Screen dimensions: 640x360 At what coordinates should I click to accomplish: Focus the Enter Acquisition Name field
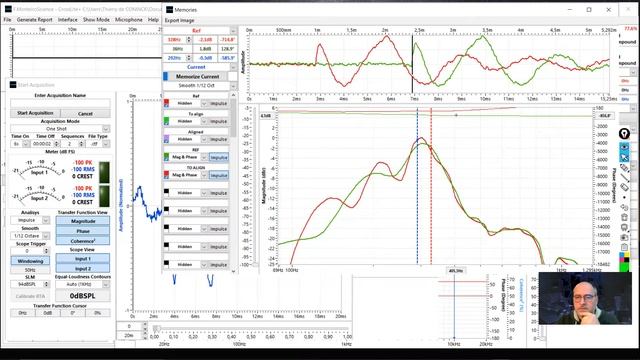click(60, 103)
